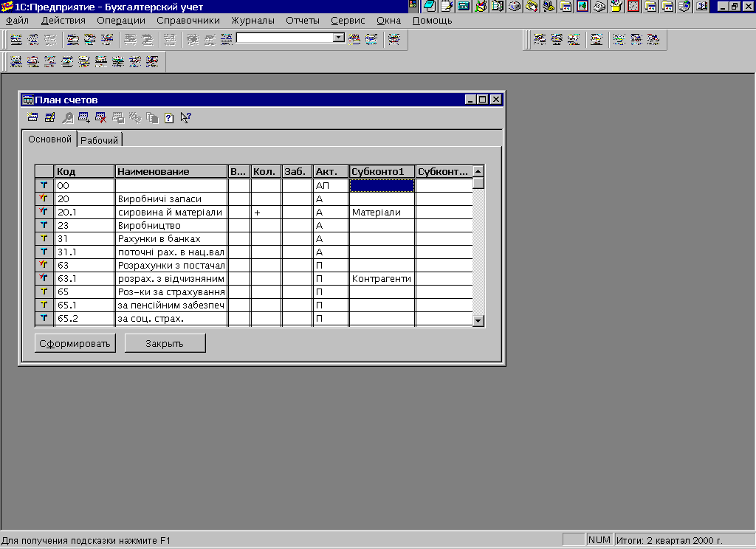Image resolution: width=756 pixels, height=549 pixels.
Task: Click the copy icon in План счетов toolbar
Action: (x=152, y=117)
